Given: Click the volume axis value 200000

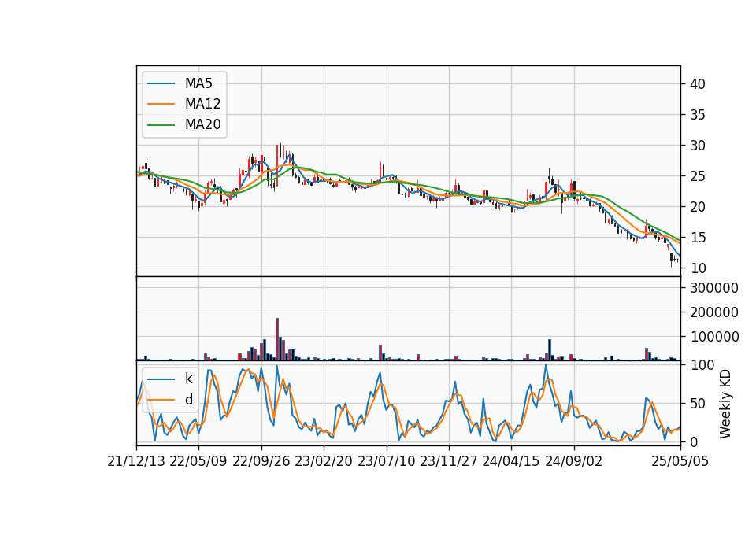Looking at the screenshot, I should (x=714, y=312).
